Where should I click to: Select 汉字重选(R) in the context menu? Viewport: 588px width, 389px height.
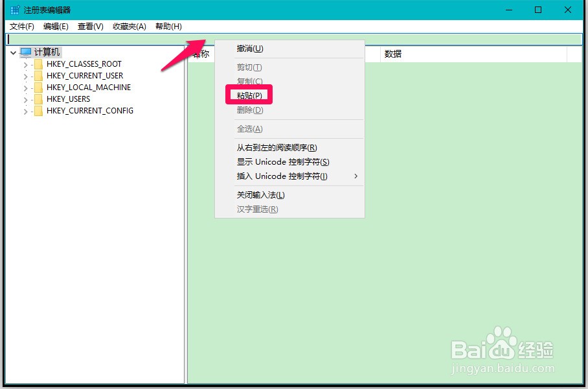[x=289, y=209]
